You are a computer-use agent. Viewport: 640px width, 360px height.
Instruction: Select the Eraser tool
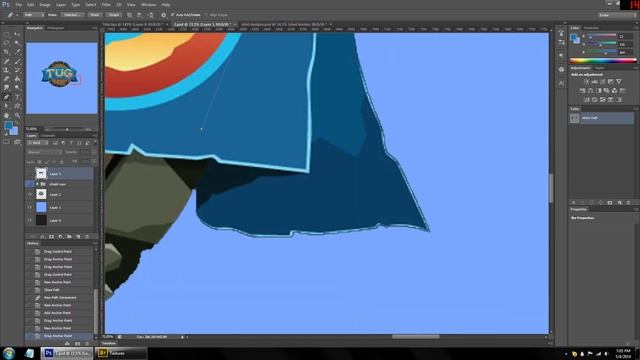(x=7, y=79)
